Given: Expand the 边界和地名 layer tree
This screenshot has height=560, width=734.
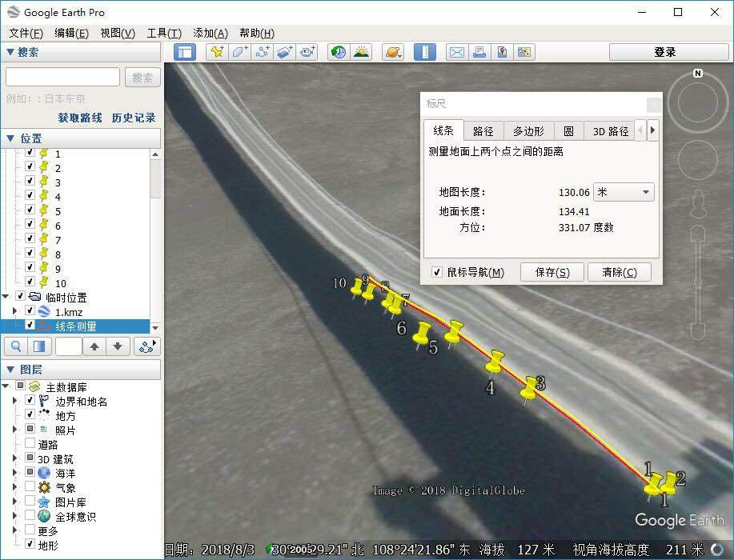Looking at the screenshot, I should [x=14, y=401].
